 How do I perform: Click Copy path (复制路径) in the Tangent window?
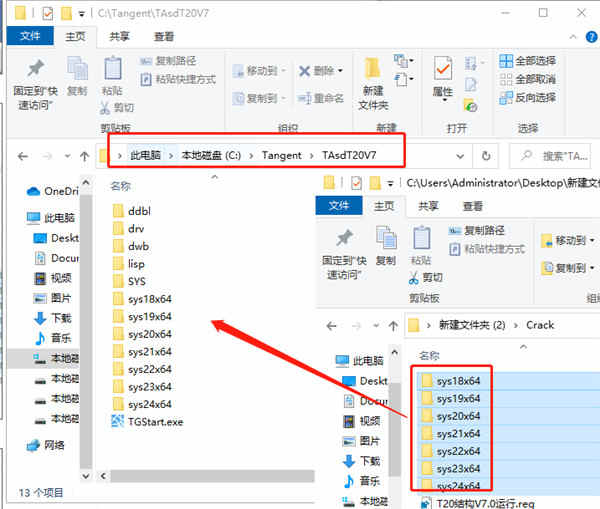[x=168, y=61]
